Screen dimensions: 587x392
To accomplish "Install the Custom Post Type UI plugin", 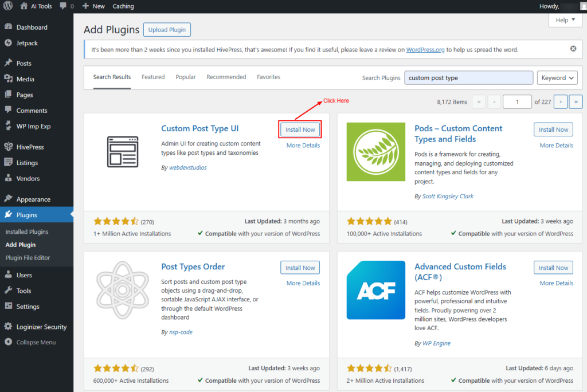I will (300, 130).
